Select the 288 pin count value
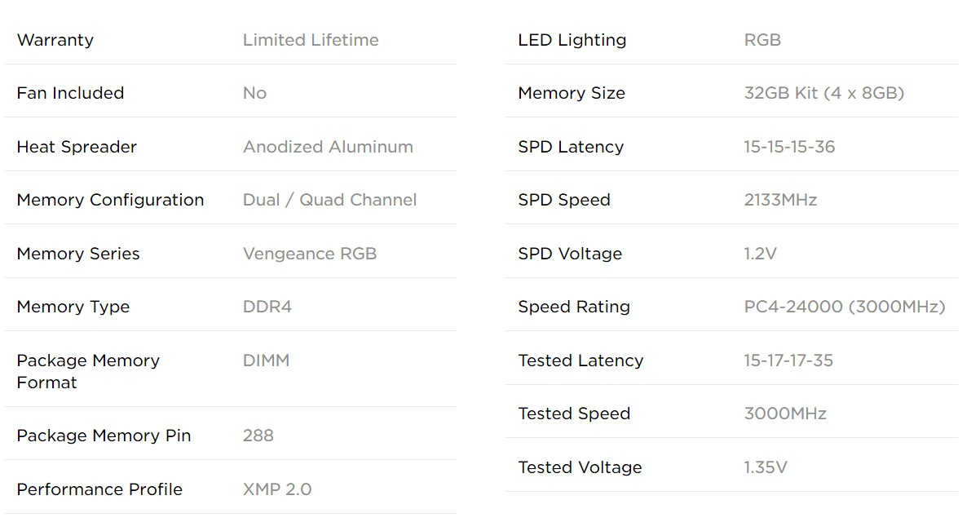Screen dimensions: 980x522 [x=258, y=436]
